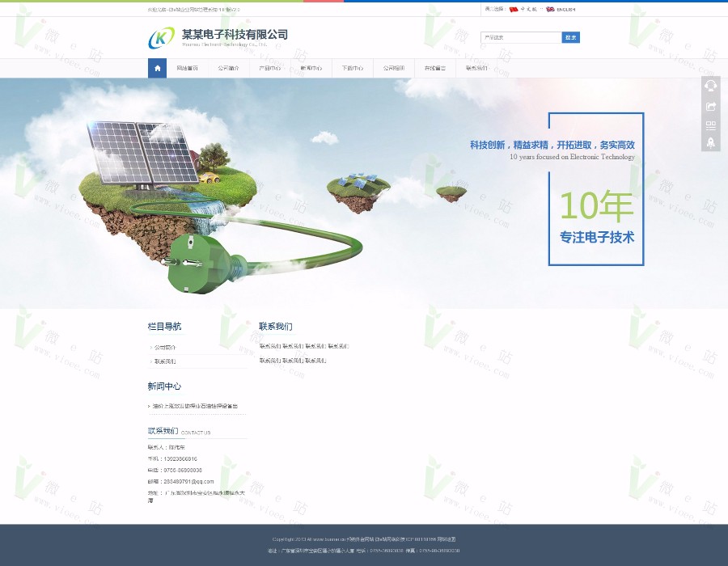Open the 新闻中心 dropdown menu
728x566 pixels.
(311, 68)
